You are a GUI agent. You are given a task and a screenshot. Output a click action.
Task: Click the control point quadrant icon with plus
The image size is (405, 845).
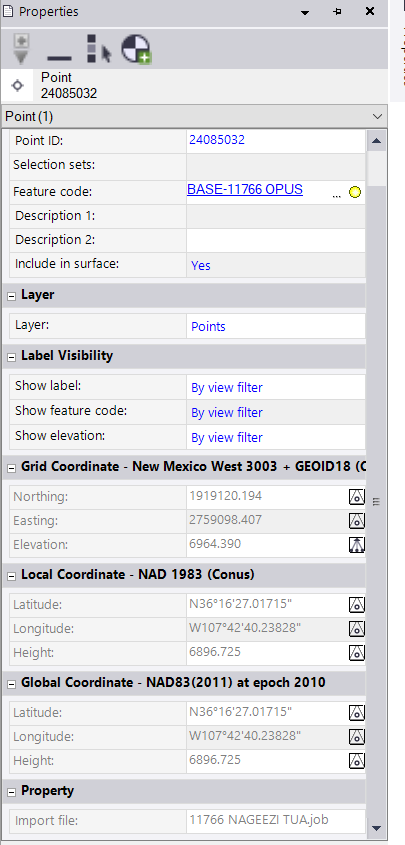coord(135,50)
